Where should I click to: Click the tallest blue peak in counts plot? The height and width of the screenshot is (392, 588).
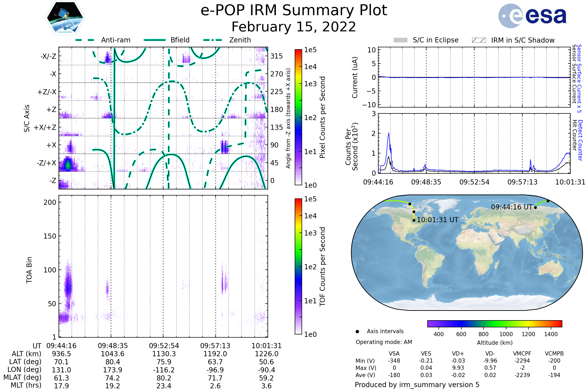[x=389, y=134]
